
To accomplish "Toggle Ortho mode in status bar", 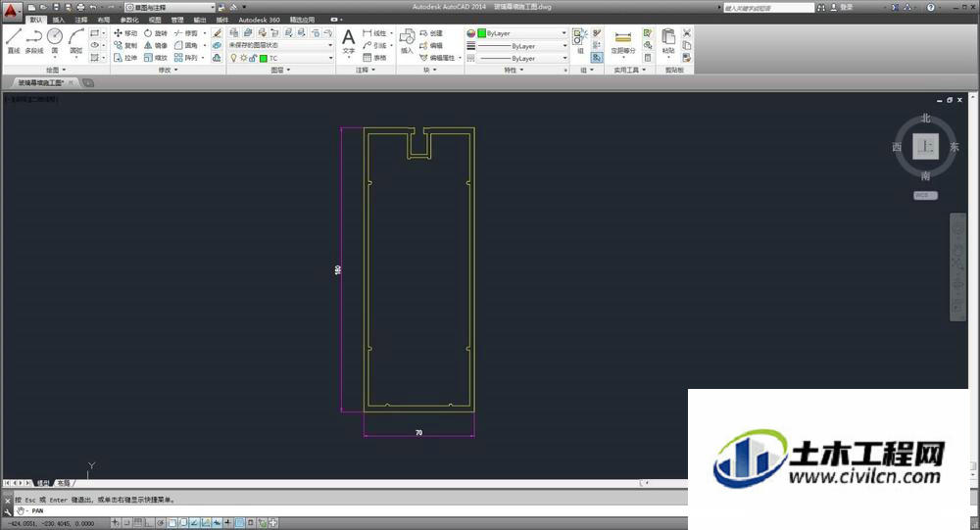I will [x=149, y=523].
